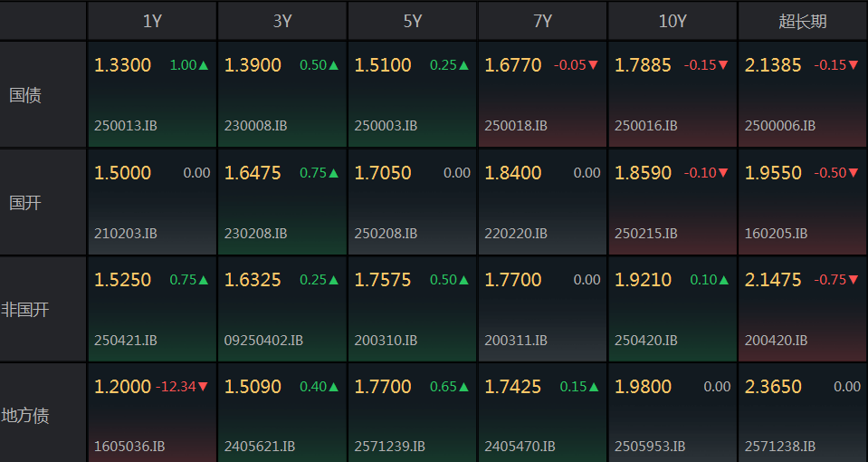Click the green up arrow next to 0.15
Viewport: 868px width, 462px height.
coord(594,387)
